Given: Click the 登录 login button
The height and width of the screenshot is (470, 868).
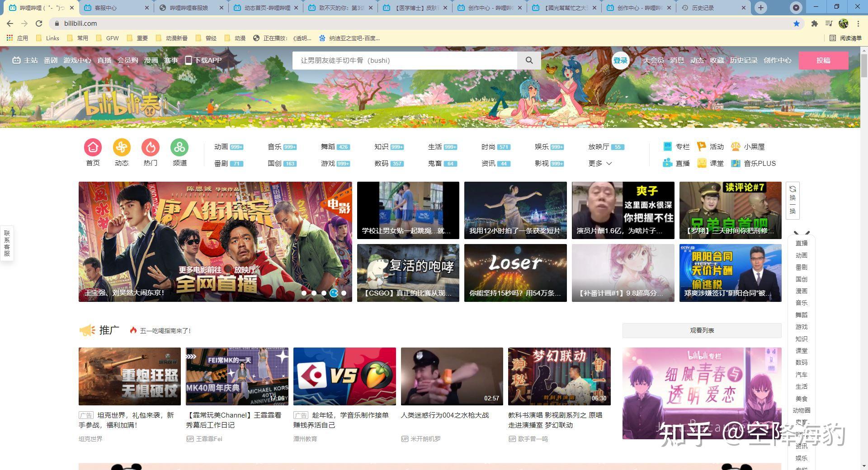Looking at the screenshot, I should tap(620, 60).
